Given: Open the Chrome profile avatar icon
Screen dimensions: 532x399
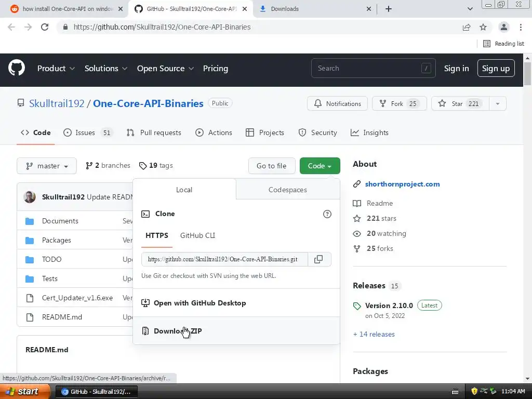Looking at the screenshot, I should 504,27.
